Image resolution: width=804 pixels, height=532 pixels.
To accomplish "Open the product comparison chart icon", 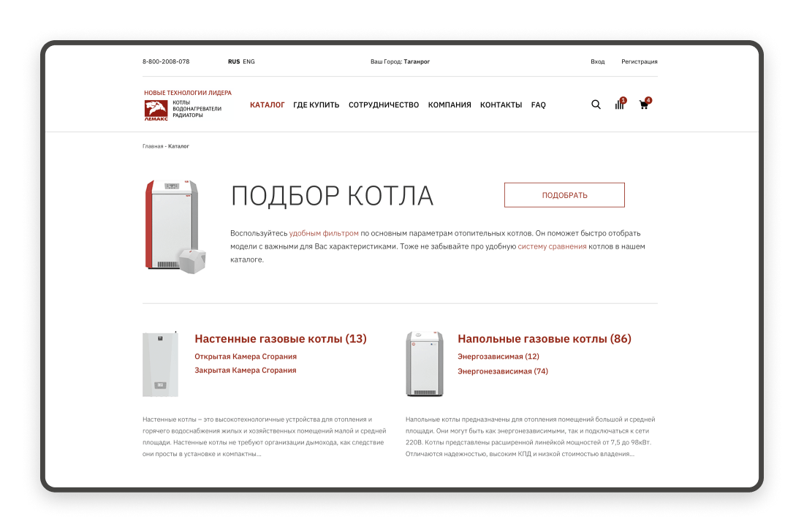I will point(620,104).
